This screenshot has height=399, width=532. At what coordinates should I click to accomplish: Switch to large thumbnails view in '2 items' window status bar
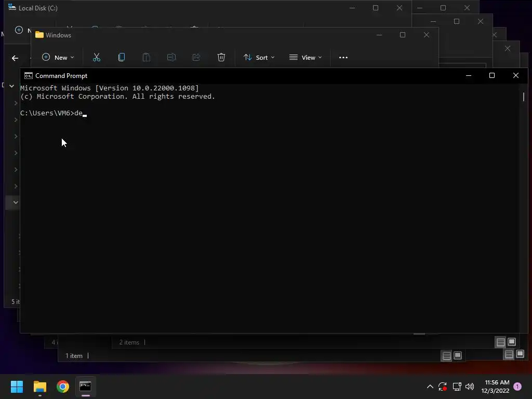click(x=512, y=342)
